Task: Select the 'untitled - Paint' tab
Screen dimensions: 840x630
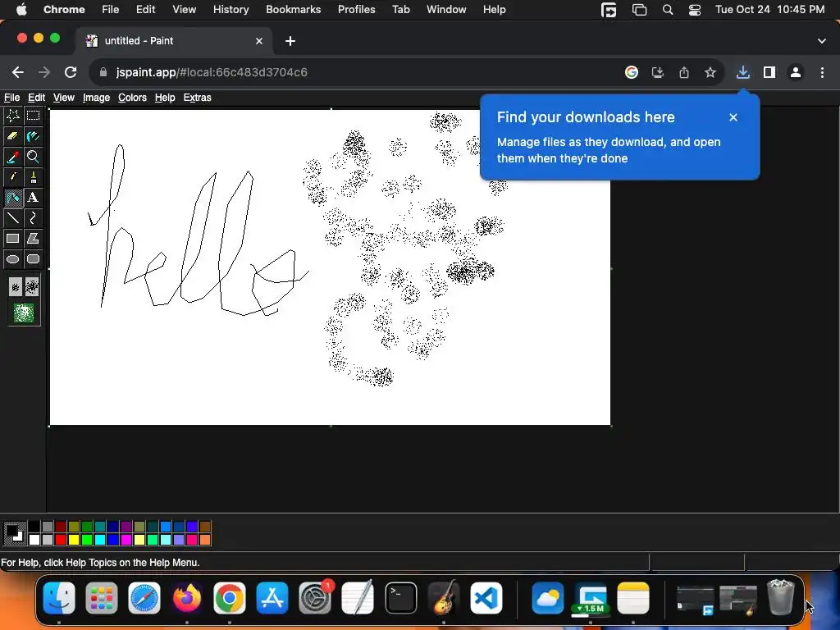Action: click(x=174, y=41)
